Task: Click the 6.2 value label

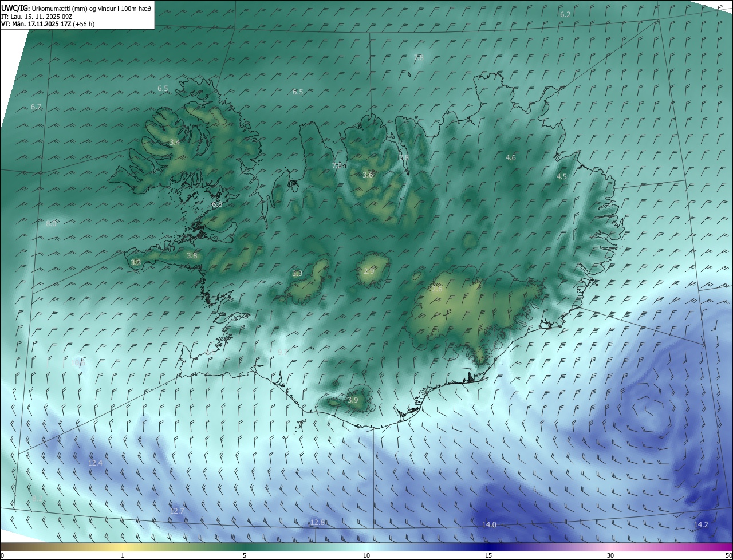Action: (x=565, y=14)
